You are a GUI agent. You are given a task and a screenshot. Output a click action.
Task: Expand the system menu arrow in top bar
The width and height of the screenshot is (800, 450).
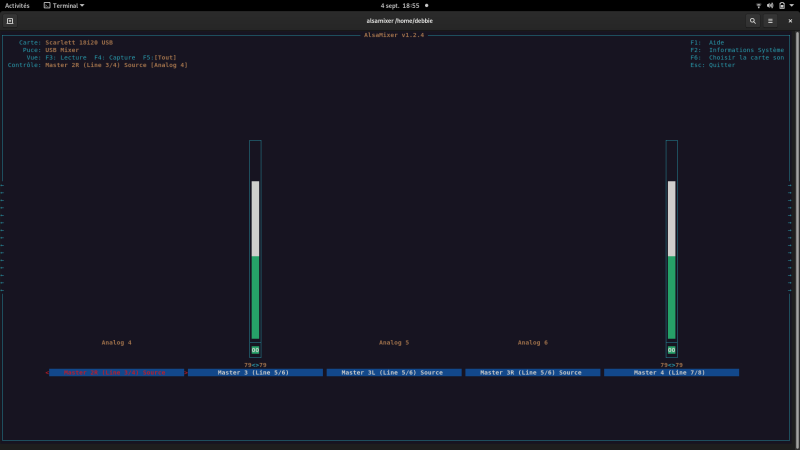tap(792, 6)
